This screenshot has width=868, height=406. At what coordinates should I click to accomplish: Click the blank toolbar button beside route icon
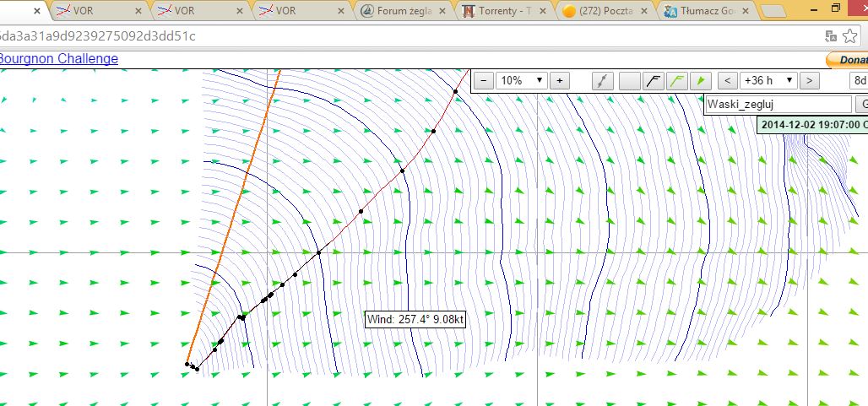(629, 81)
